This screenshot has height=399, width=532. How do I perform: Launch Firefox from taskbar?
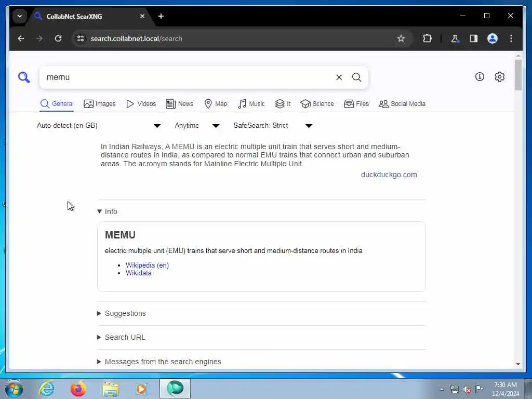point(78,389)
